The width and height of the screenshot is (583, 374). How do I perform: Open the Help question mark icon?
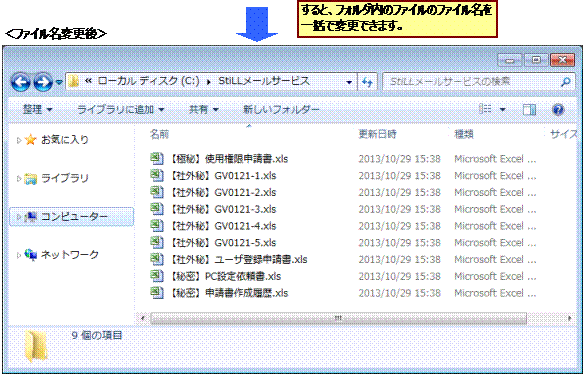coord(558,109)
